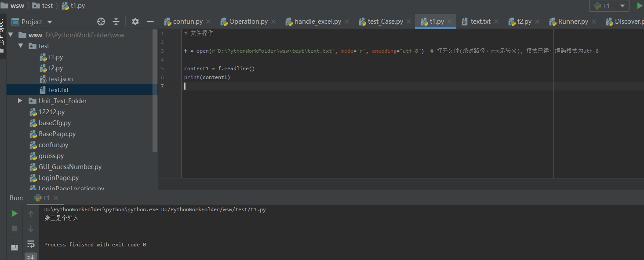Rerun t1 in Run panel
644x260 pixels.
15,213
